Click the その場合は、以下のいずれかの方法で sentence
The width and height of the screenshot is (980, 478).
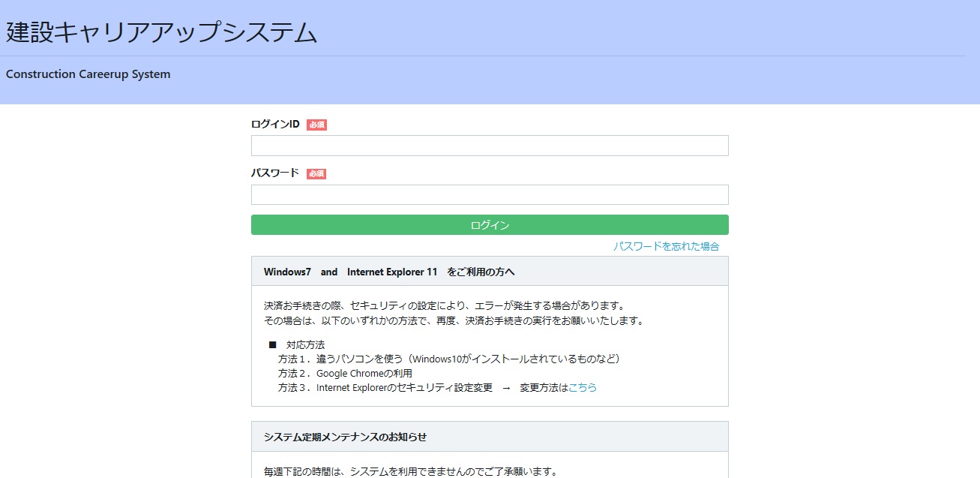(454, 320)
